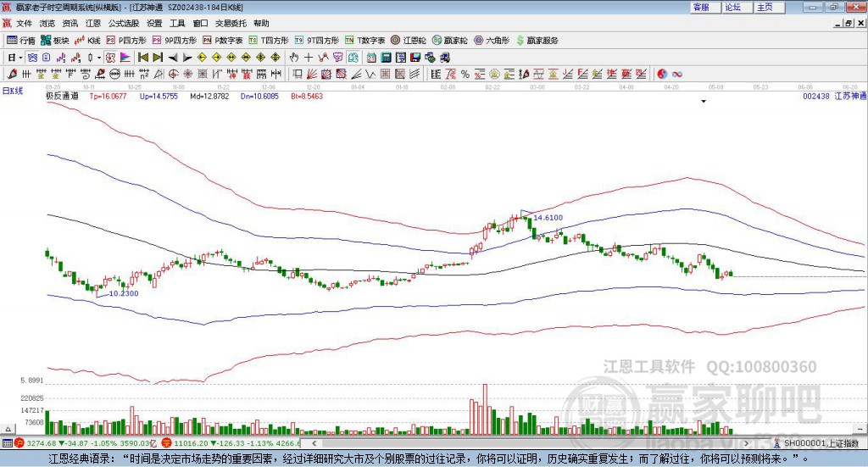Click the horizontal scrollbar left arrow
The height and width of the screenshot is (467, 868).
314,443
